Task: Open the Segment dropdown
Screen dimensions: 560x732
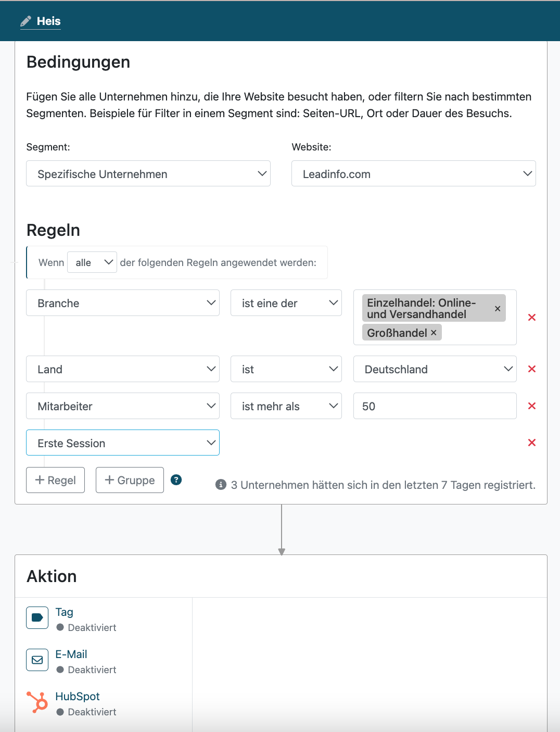Action: [x=148, y=173]
